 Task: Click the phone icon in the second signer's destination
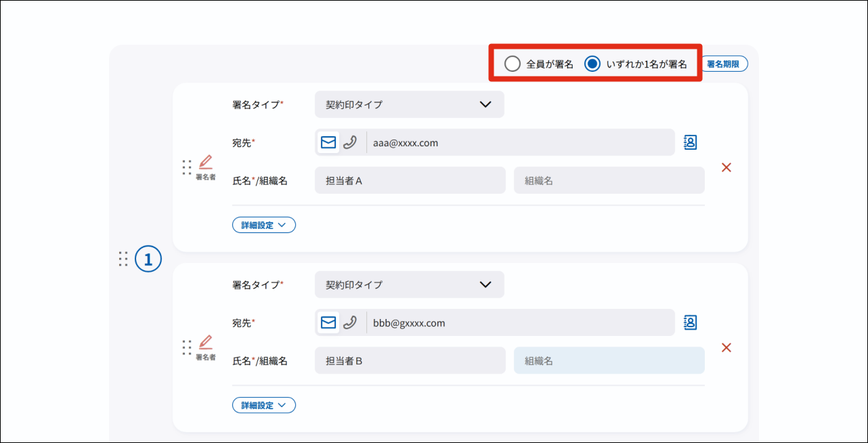tap(350, 322)
